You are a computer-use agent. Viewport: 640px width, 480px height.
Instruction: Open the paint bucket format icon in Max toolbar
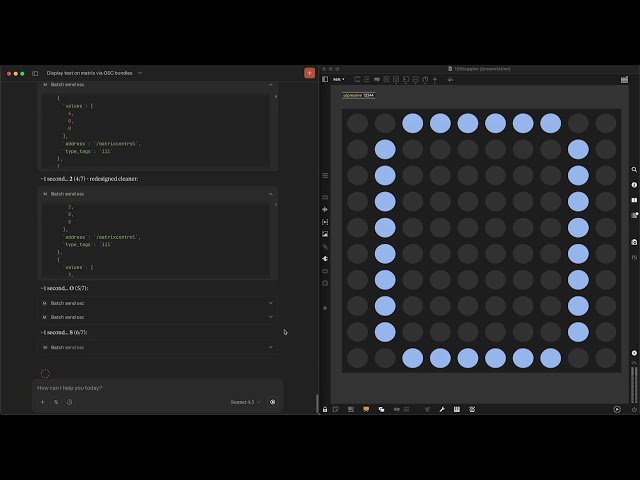point(450,79)
